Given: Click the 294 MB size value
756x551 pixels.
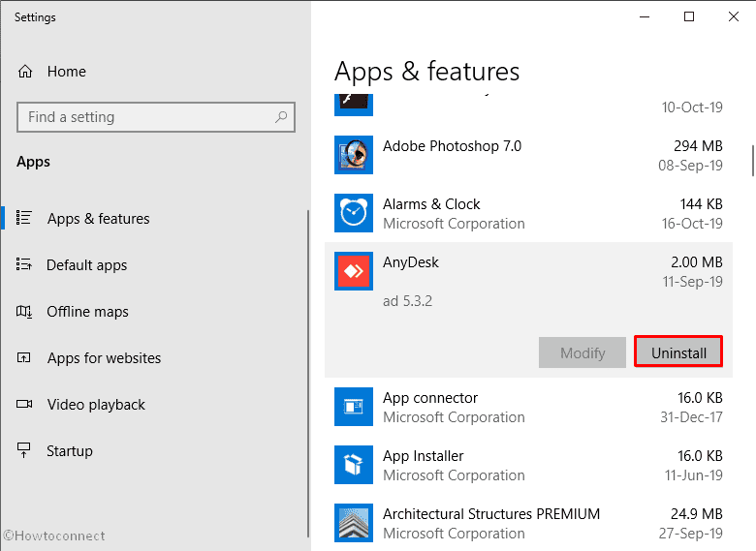Looking at the screenshot, I should tap(698, 145).
